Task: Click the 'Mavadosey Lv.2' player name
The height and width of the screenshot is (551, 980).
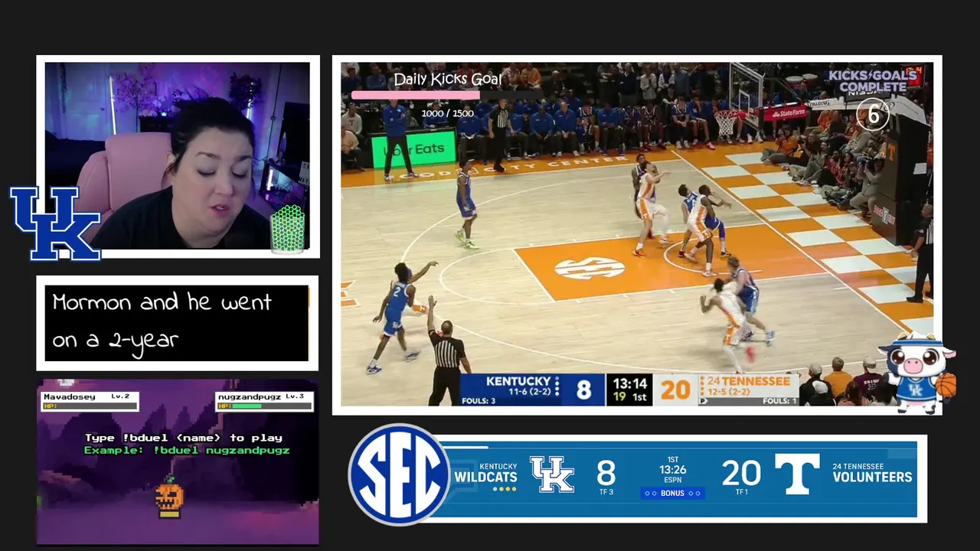Action: tap(87, 396)
